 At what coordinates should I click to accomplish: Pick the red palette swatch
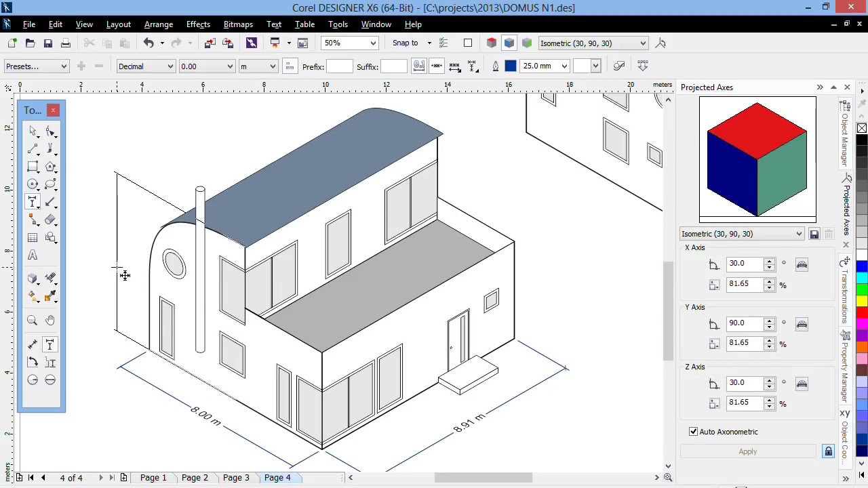click(862, 312)
